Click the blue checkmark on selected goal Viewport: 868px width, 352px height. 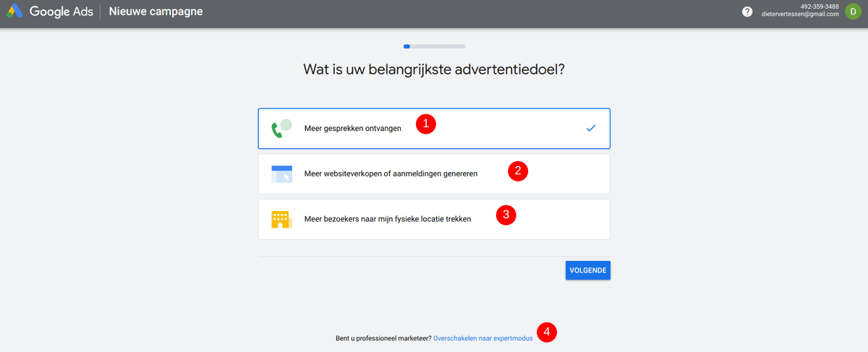click(x=591, y=128)
